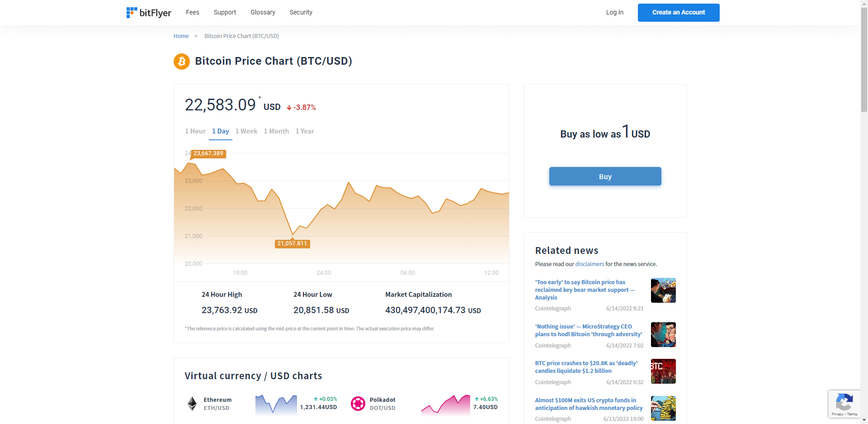868x424 pixels.
Task: View the 1 Year price history
Action: click(x=305, y=131)
